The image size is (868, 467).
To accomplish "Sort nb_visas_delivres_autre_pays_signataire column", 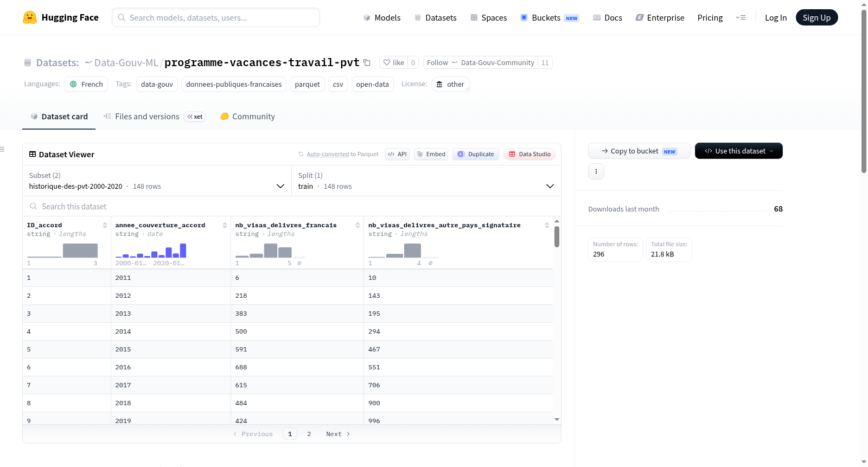I will (547, 225).
